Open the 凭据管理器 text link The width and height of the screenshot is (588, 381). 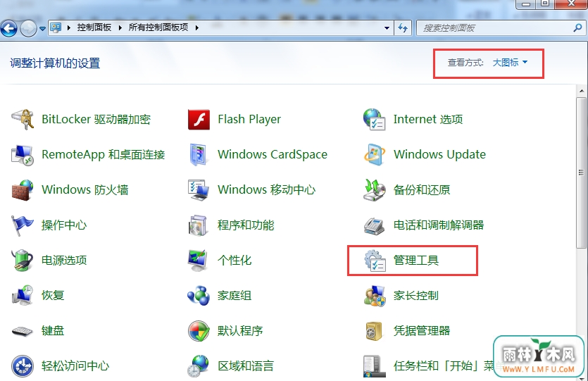(422, 331)
